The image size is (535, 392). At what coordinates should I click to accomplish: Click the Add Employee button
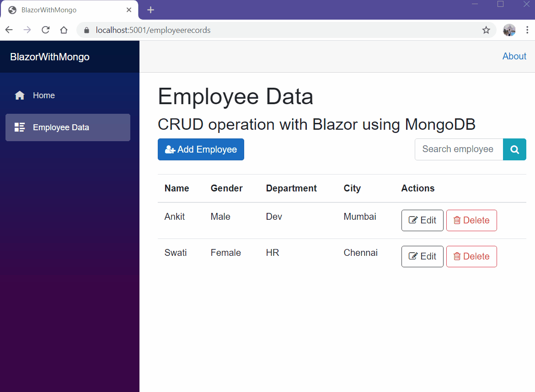pyautogui.click(x=201, y=149)
